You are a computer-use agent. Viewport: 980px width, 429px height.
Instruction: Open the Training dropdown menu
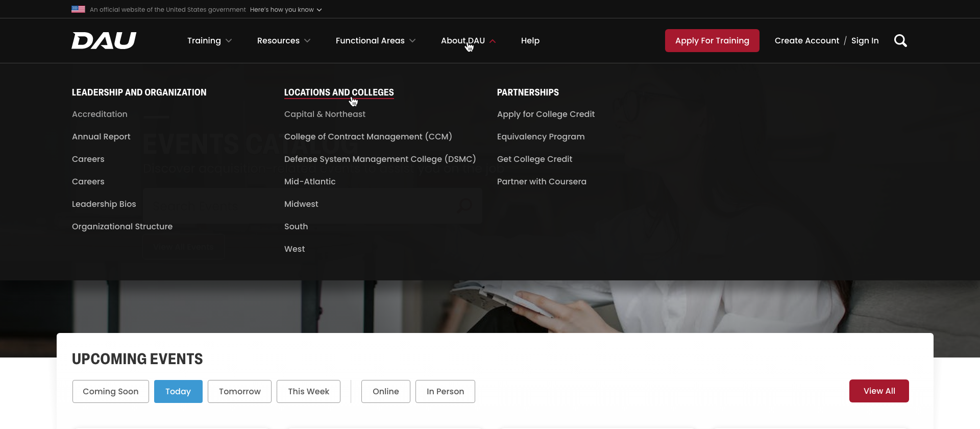pos(209,40)
